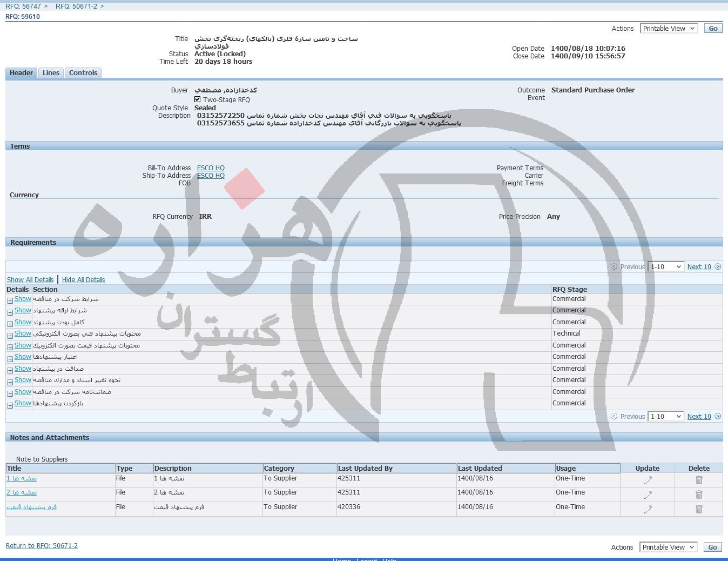Open the top Actions Printable View dropdown
Viewport: 728px width, 561px height.
click(669, 28)
